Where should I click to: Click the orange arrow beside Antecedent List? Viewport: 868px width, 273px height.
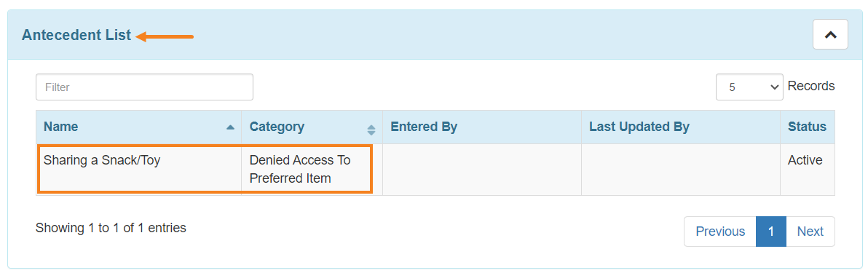point(165,37)
